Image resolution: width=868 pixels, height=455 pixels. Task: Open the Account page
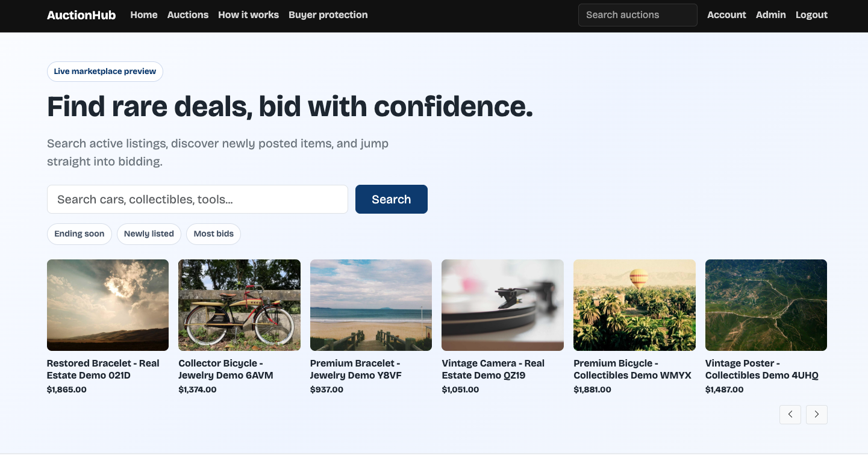click(x=726, y=15)
